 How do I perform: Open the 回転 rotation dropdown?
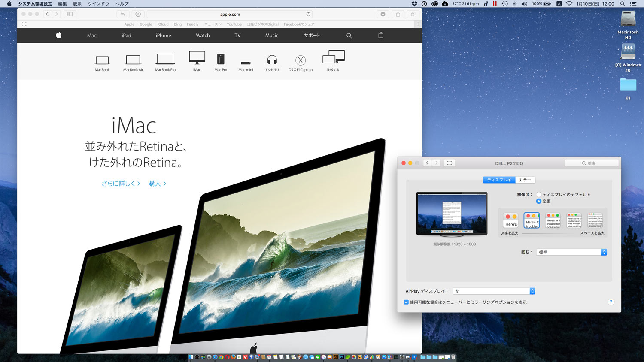(x=571, y=252)
